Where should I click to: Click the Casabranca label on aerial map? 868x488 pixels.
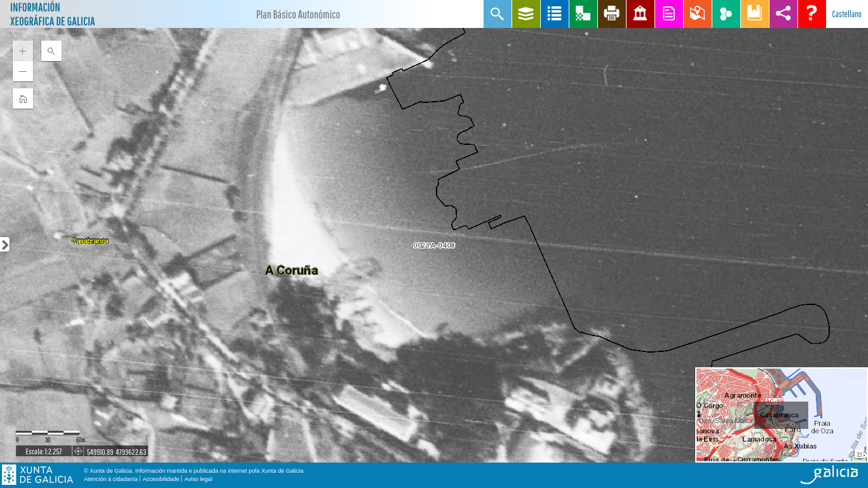(90, 241)
